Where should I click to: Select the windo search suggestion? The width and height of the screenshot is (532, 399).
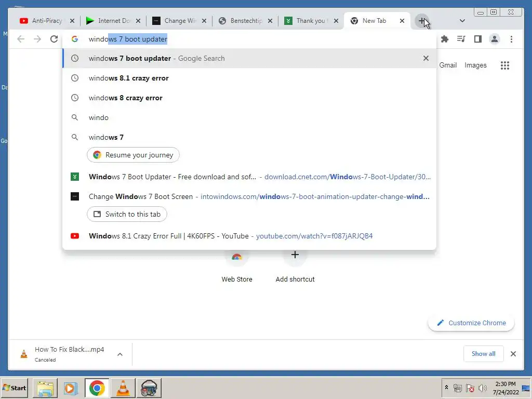pyautogui.click(x=249, y=117)
